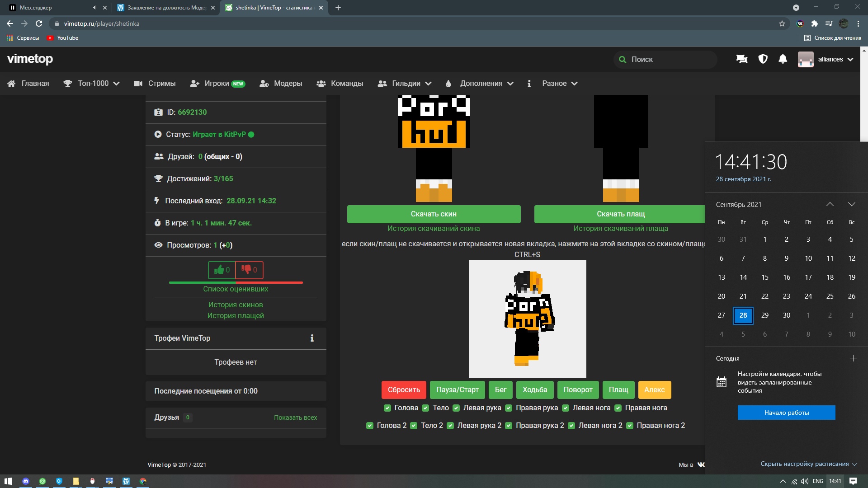The image size is (868, 488).
Task: Open the VimeTop VK page icon
Action: (700, 465)
